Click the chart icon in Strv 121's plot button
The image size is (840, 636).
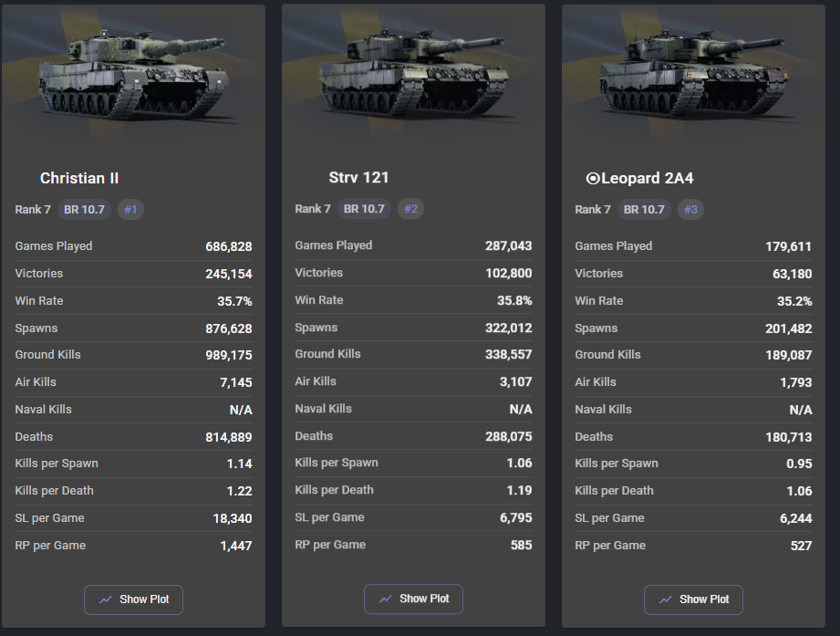(386, 599)
